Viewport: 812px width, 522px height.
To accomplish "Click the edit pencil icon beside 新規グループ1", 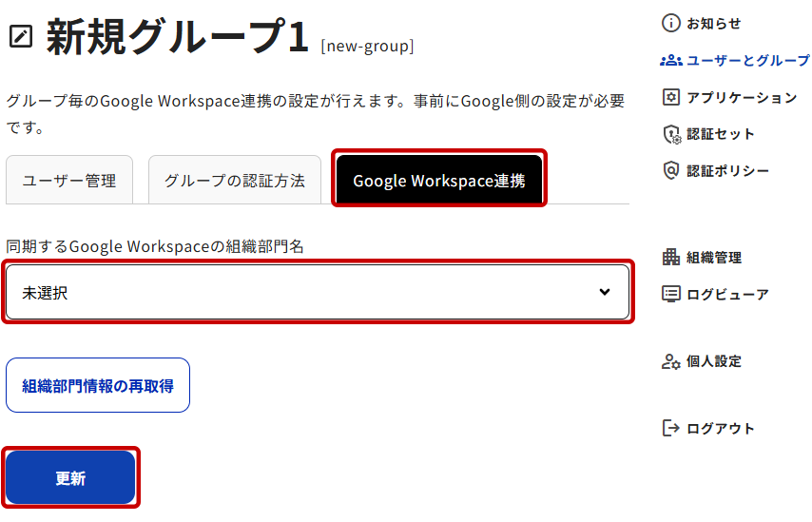I will tap(20, 37).
